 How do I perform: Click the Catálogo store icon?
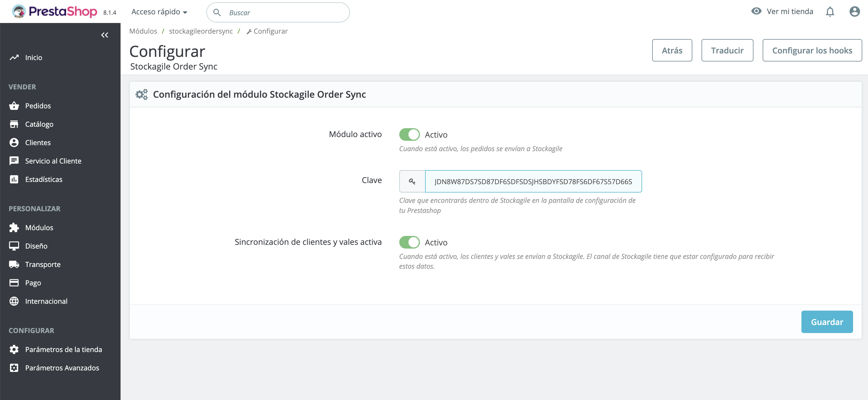(14, 124)
